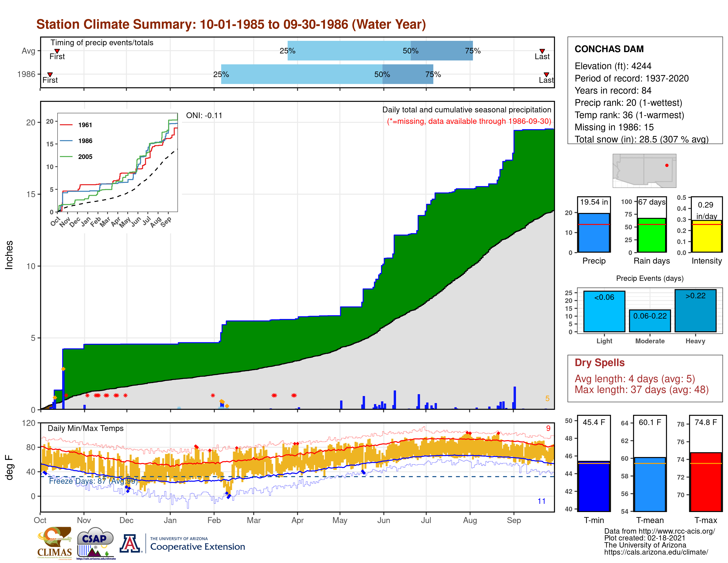The image size is (728, 563).
Task: Click the Avg row 50% label
Action: pos(410,51)
